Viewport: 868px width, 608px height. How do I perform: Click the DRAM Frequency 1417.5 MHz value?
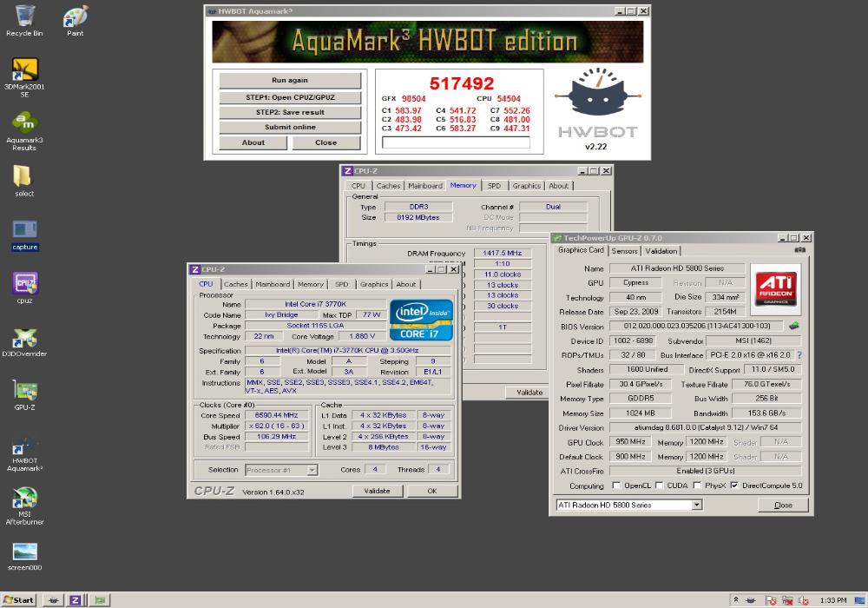click(502, 253)
